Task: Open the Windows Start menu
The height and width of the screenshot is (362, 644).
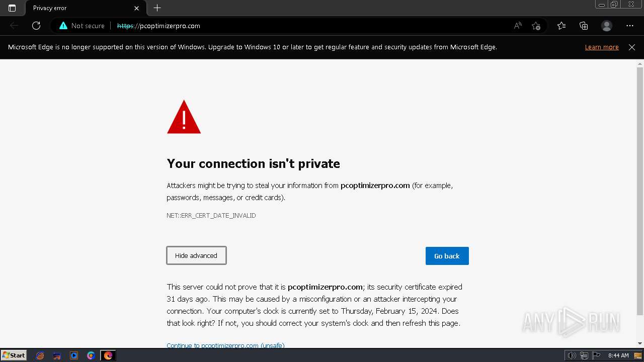Action: point(14,355)
